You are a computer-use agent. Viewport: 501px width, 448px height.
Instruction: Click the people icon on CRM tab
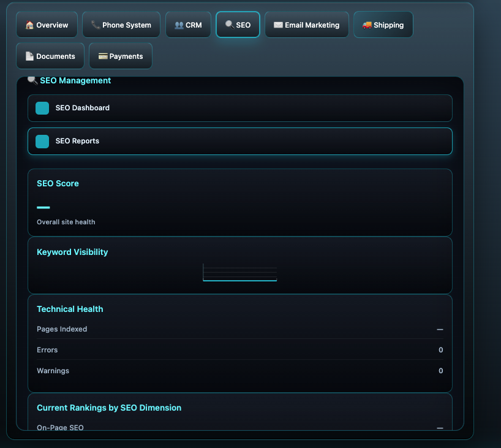[179, 25]
